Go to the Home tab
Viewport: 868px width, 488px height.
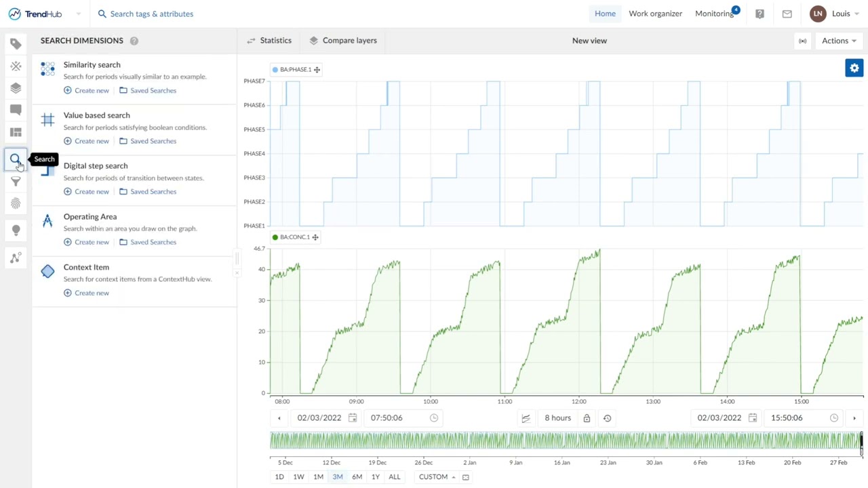(605, 14)
